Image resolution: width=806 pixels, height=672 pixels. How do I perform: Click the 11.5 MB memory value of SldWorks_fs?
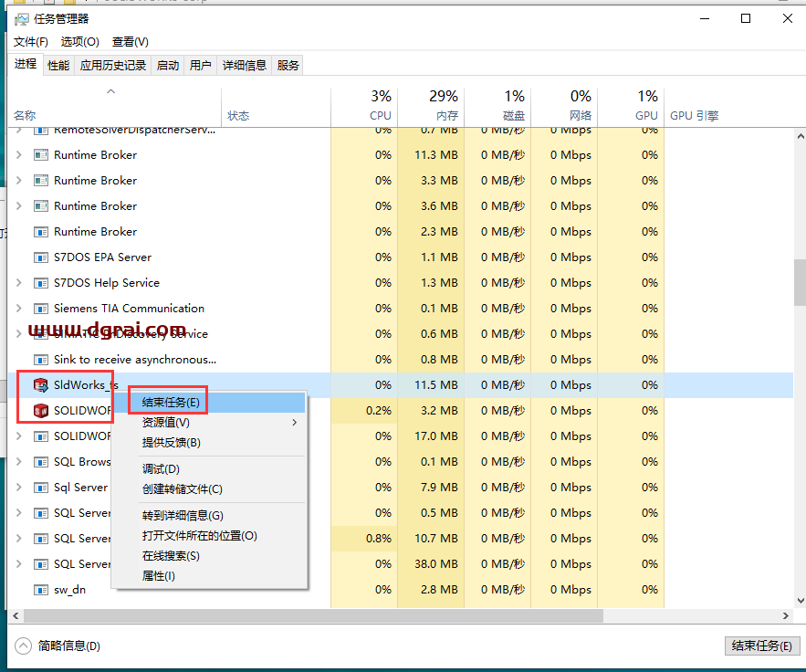tap(436, 385)
